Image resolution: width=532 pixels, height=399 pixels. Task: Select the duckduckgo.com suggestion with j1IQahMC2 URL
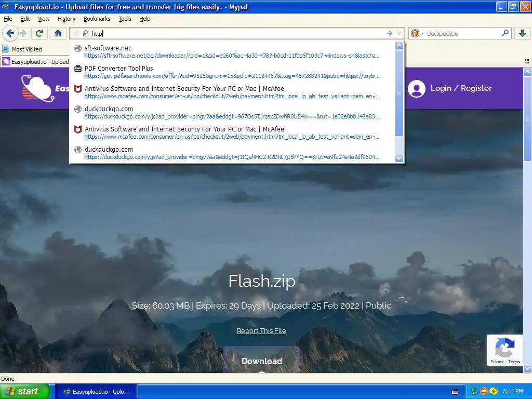tap(232, 153)
